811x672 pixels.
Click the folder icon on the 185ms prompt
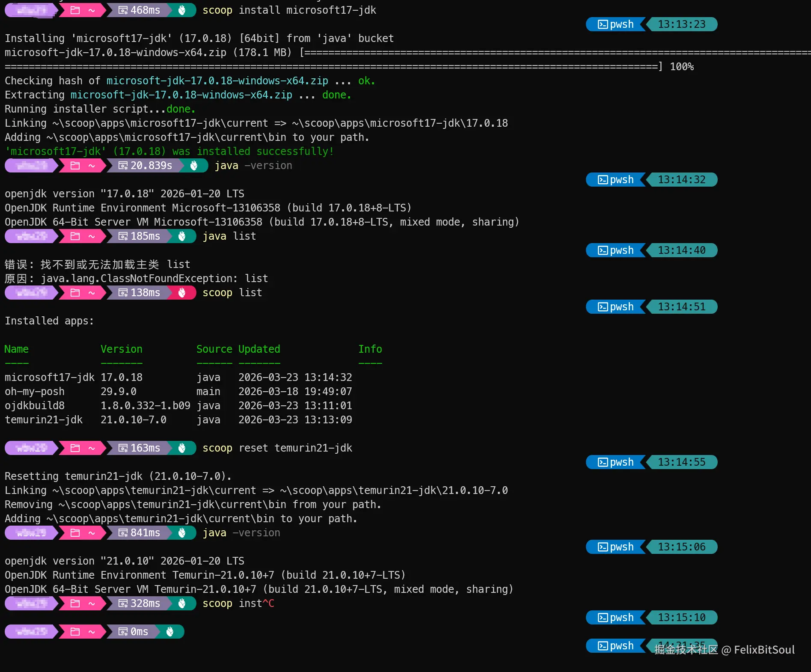pos(75,236)
